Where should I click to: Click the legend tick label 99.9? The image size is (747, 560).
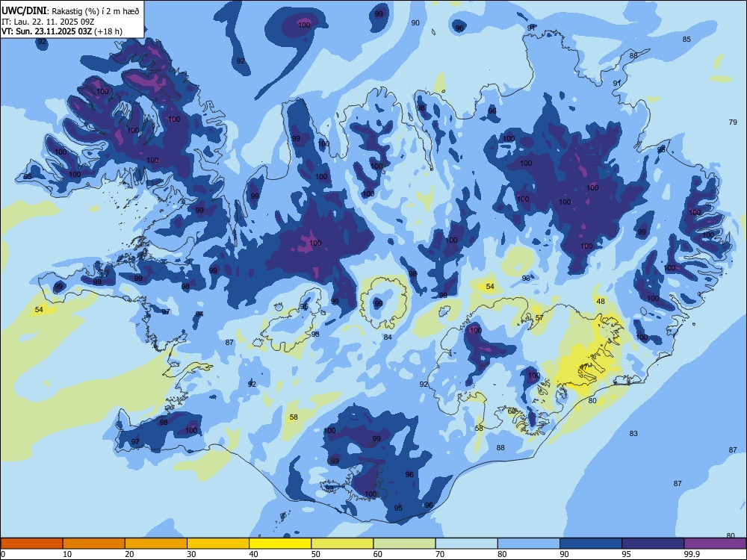(691, 554)
